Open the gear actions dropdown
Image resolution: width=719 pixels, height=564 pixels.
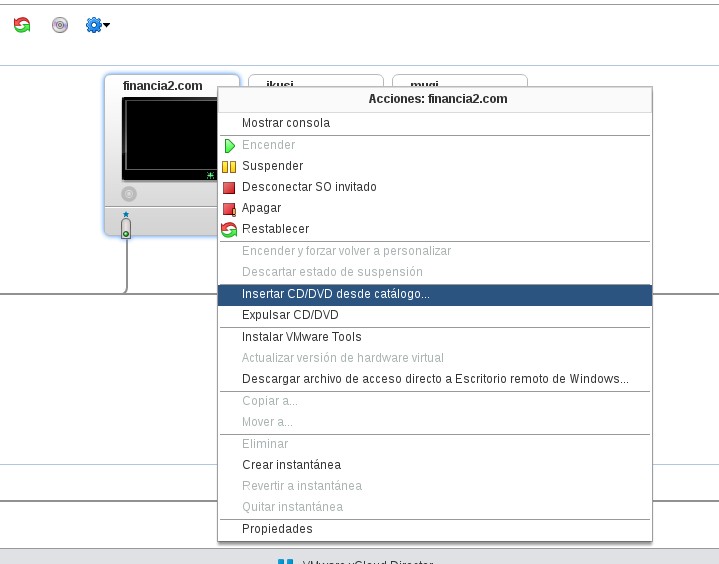click(x=97, y=25)
